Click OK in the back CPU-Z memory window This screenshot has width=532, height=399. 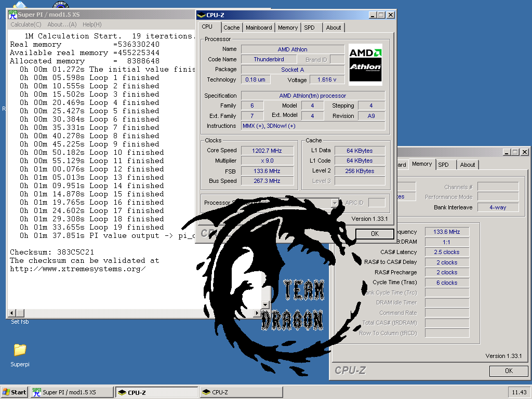tap(509, 371)
